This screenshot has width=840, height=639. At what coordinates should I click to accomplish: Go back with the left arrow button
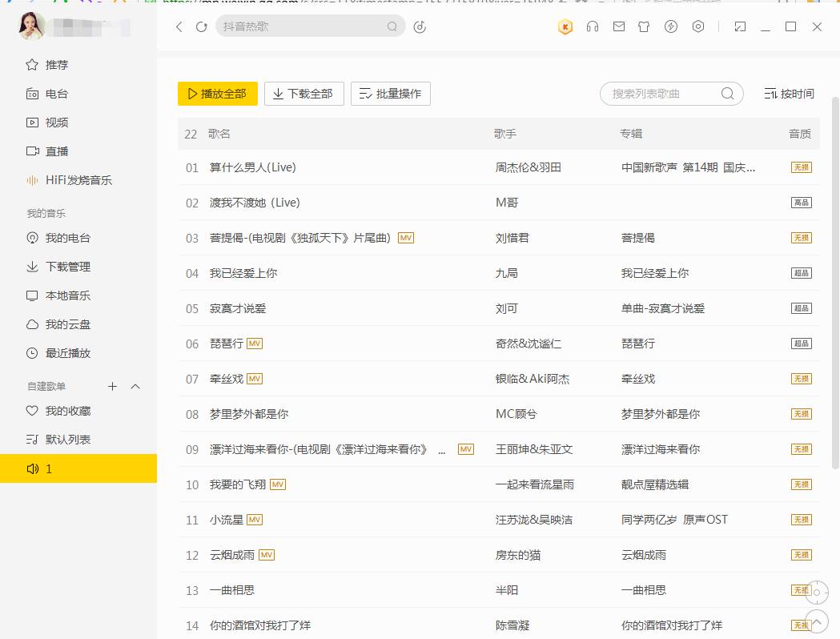pyautogui.click(x=179, y=26)
